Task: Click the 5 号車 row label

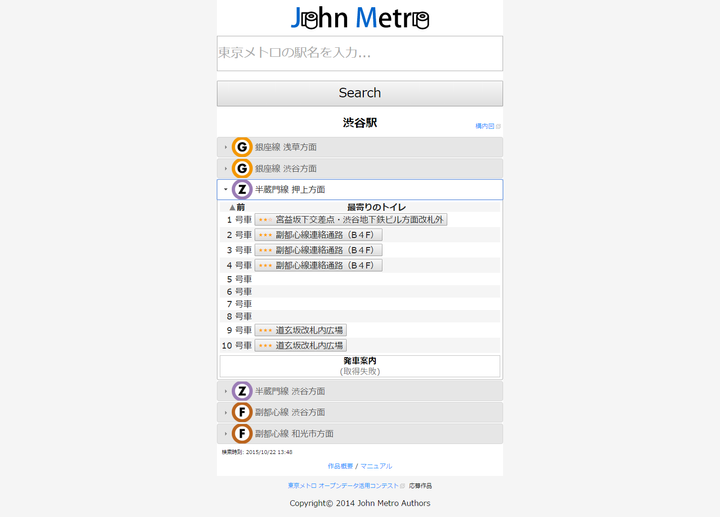Action: point(239,279)
